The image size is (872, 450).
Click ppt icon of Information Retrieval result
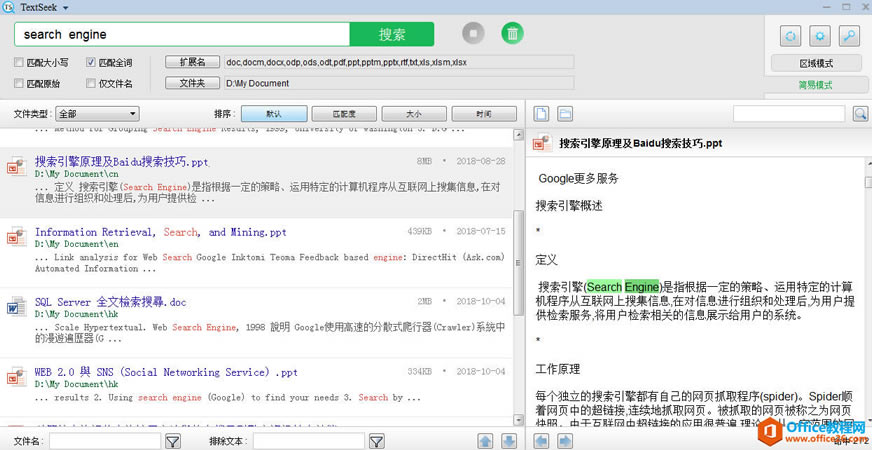[x=17, y=237]
